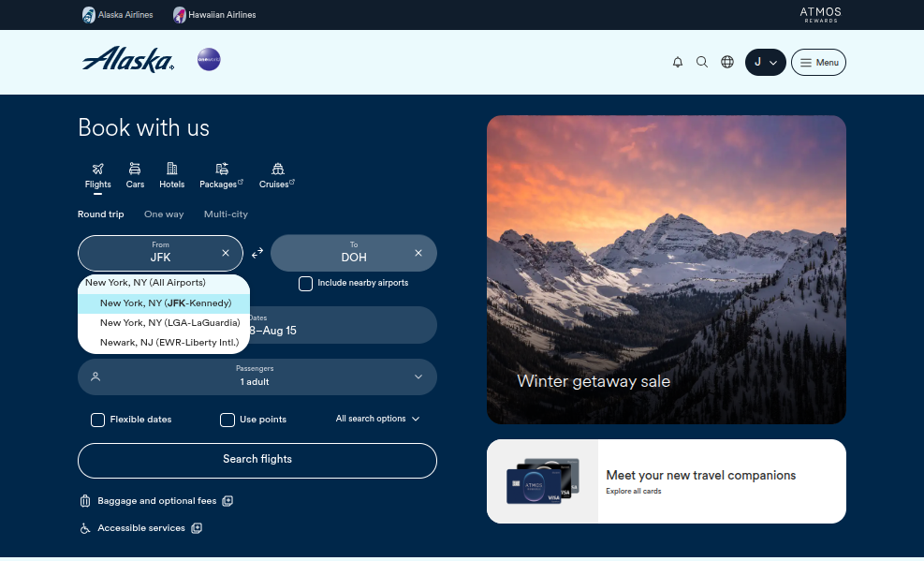
Task: Expand All search options
Action: (x=377, y=419)
